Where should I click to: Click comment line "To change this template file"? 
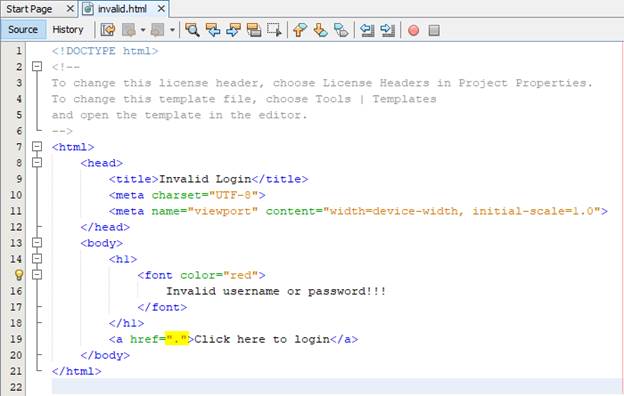(x=244, y=99)
